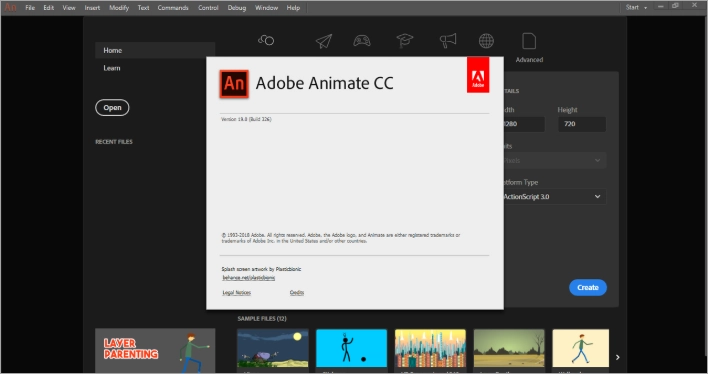
Task: Open the Legal Notices link
Action: click(237, 293)
